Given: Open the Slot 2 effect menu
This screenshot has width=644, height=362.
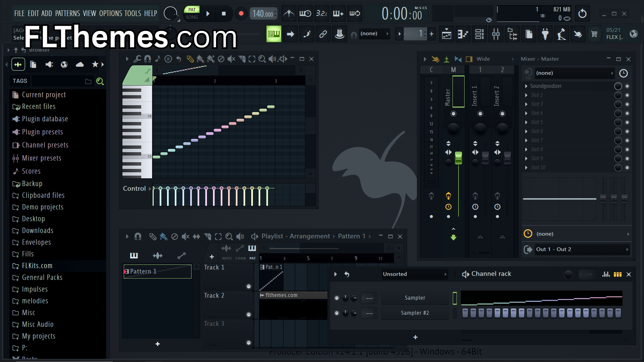Looking at the screenshot, I should click(x=526, y=95).
